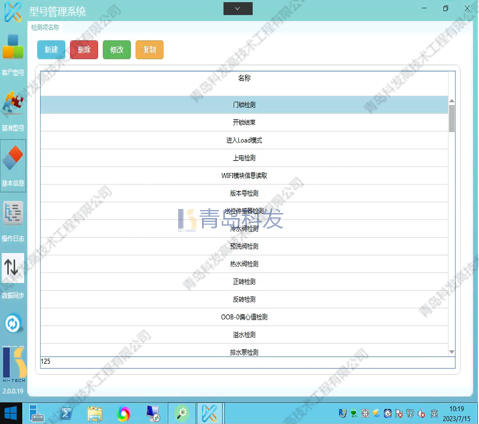The width and height of the screenshot is (479, 424).
Task: Click the list scrollbar up arrow
Action: pyautogui.click(x=452, y=101)
